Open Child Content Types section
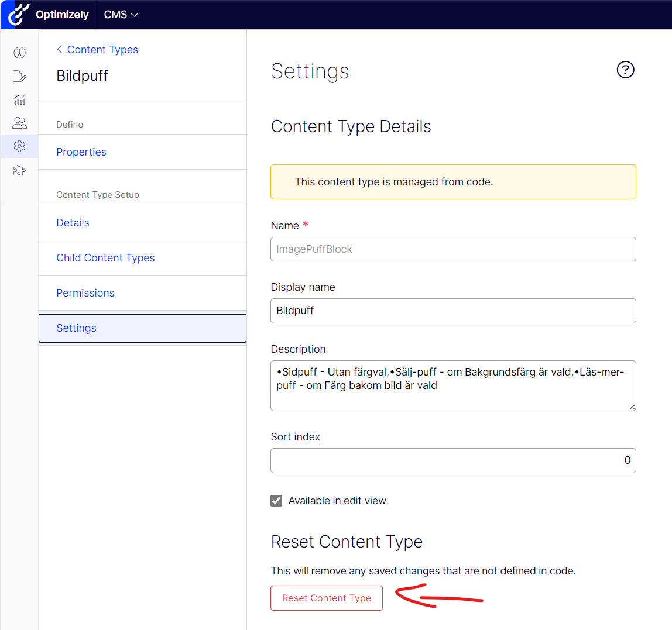This screenshot has width=672, height=630. [x=105, y=258]
